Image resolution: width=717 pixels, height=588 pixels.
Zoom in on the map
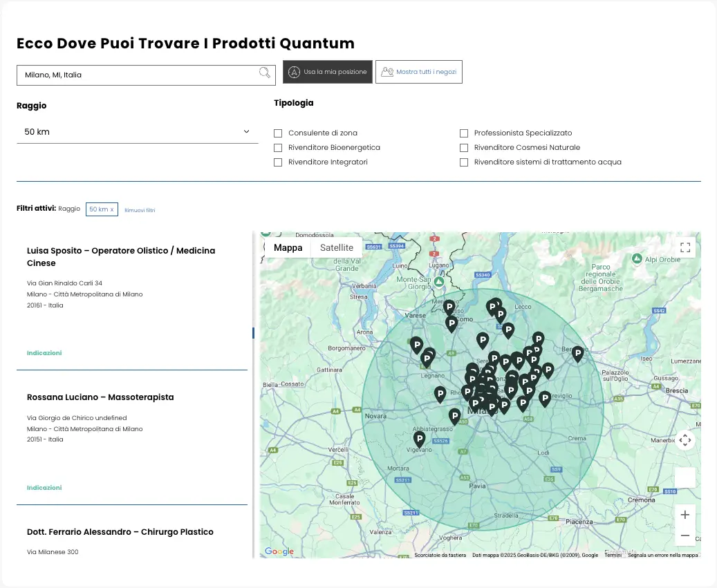point(685,515)
